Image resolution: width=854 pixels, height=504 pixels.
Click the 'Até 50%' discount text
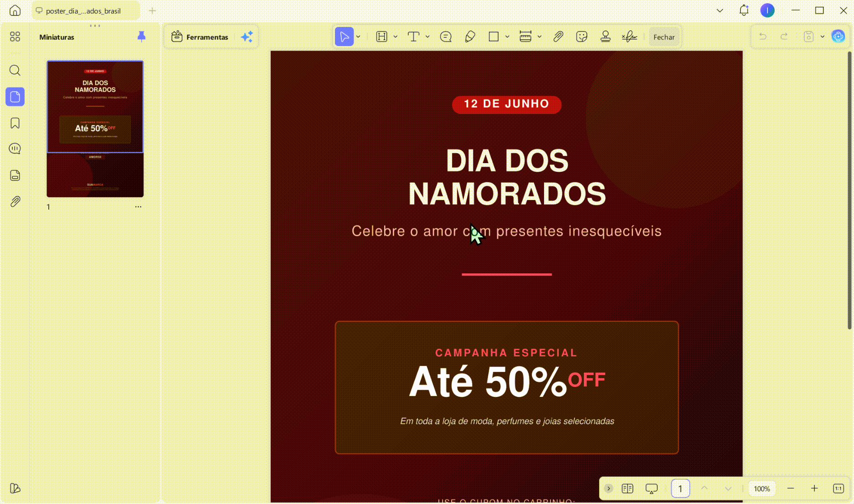click(488, 382)
